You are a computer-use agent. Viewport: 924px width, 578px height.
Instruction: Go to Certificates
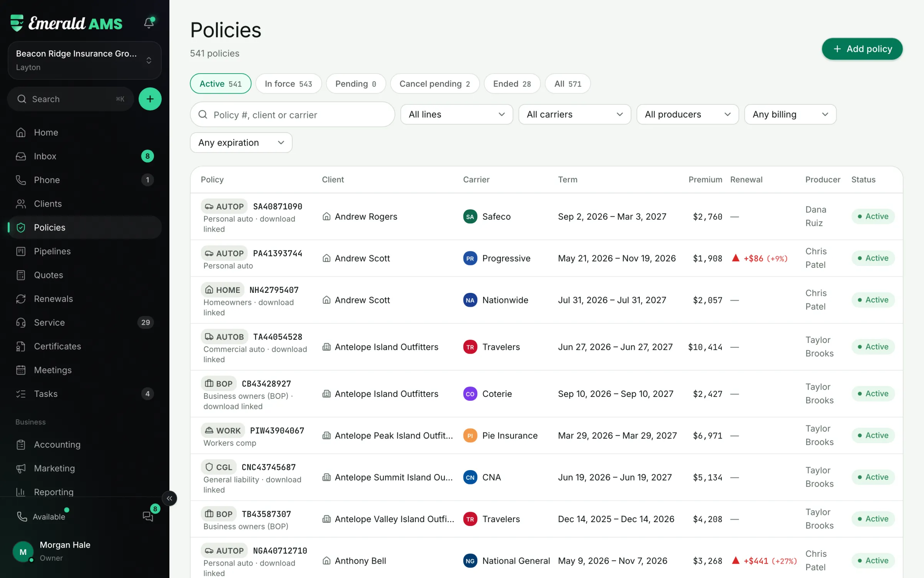[x=85, y=346]
